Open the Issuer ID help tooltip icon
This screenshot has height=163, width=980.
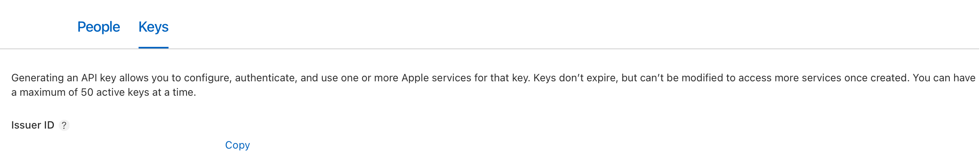(64, 125)
